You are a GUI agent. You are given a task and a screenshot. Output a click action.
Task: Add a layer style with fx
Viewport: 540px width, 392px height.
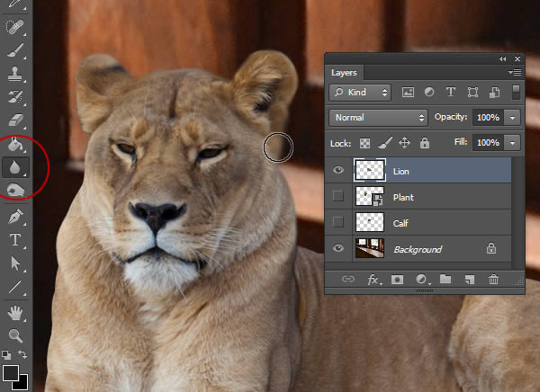coord(374,280)
